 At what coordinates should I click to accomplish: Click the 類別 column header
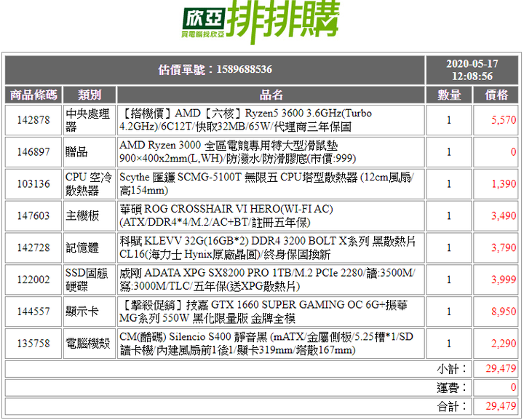90,95
